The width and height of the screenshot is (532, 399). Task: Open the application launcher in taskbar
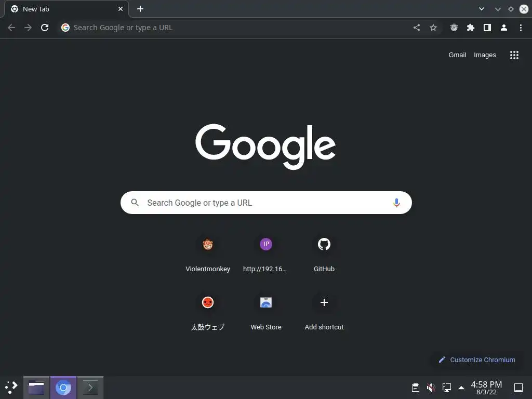click(11, 387)
